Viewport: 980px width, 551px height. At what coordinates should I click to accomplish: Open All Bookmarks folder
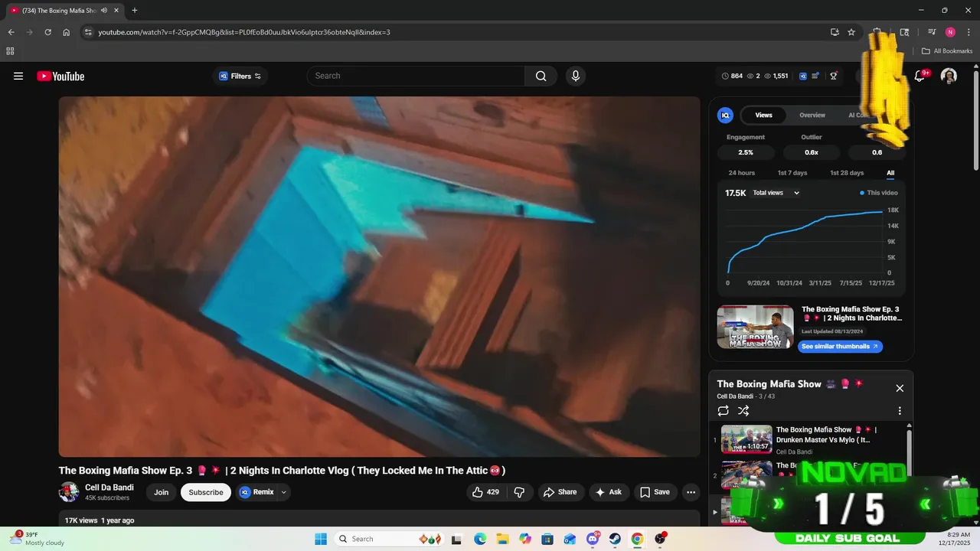[x=947, y=51]
